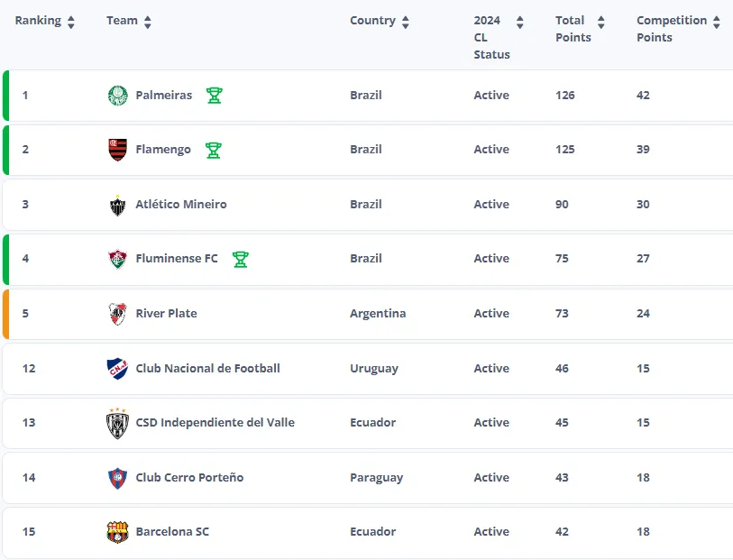
Task: Click the Ranking column header
Action: (x=36, y=19)
